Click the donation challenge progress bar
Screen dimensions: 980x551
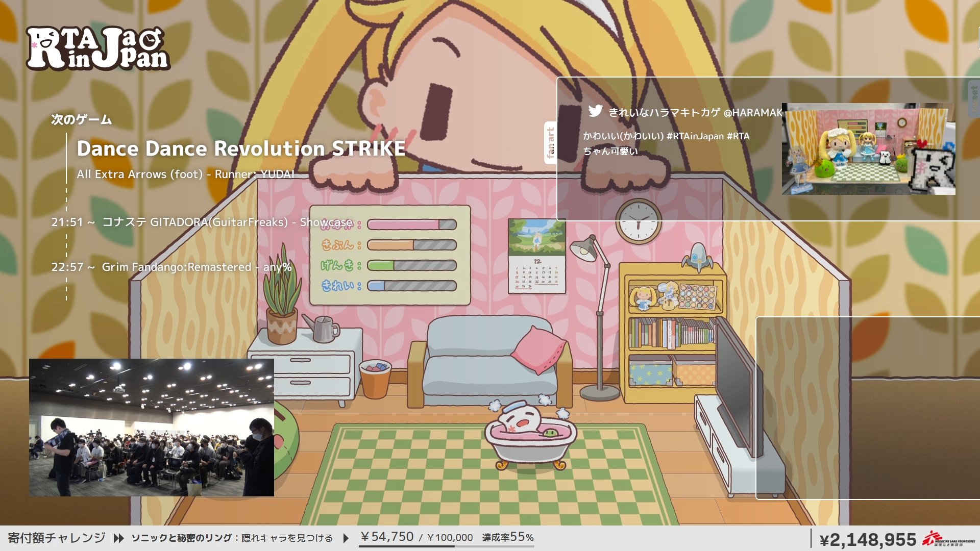pyautogui.click(x=446, y=546)
